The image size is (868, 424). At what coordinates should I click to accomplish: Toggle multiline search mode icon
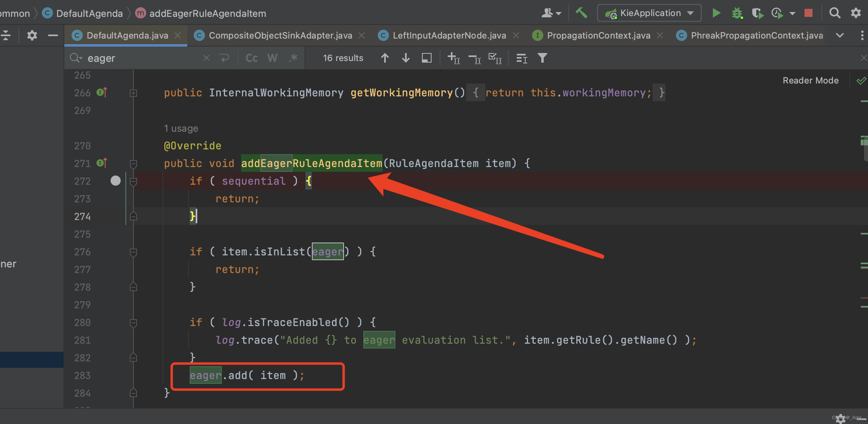[x=224, y=58]
